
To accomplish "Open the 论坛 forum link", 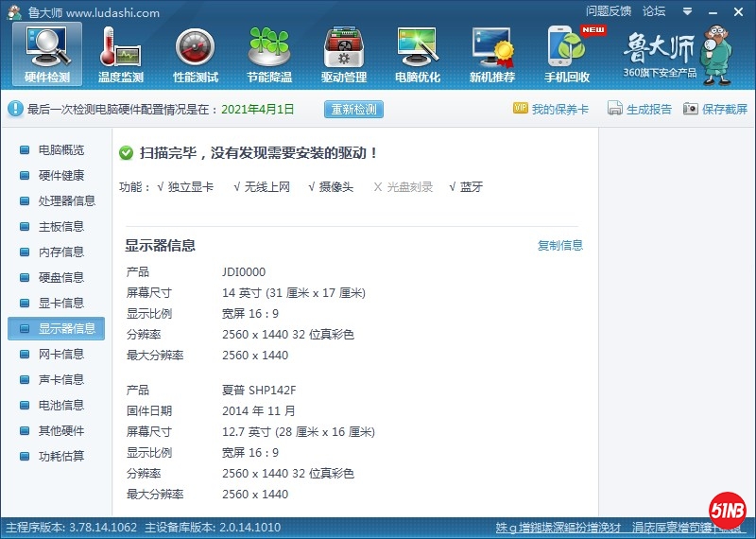I will 654,11.
